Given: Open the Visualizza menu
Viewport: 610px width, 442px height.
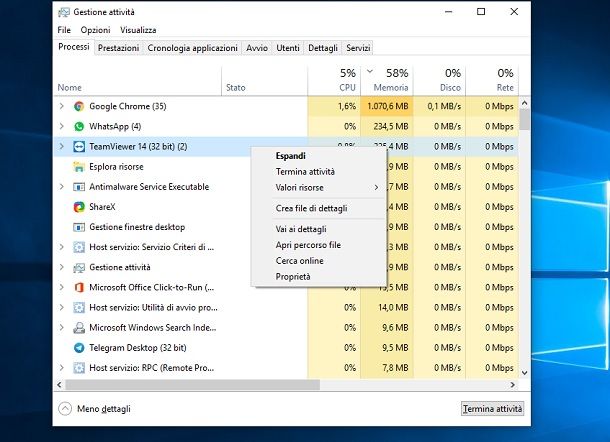Looking at the screenshot, I should [138, 30].
